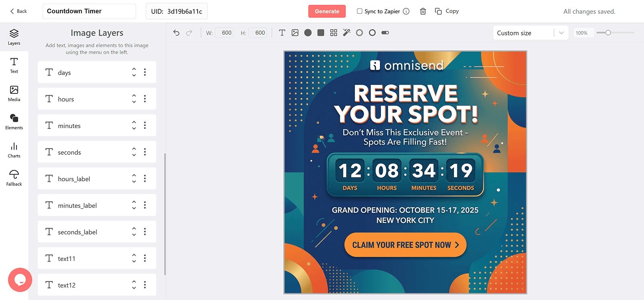This screenshot has height=300, width=644.
Task: Add a circle shape
Action: click(308, 33)
